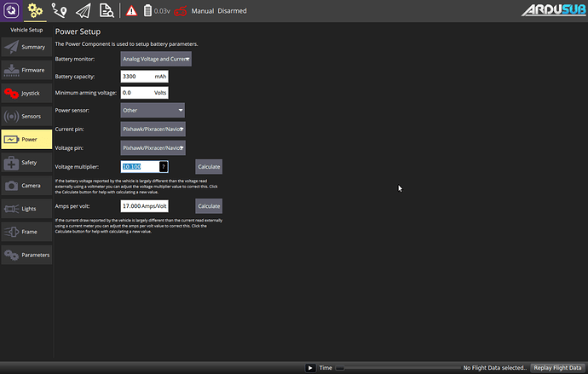
Task: Click 'No Flight Data selected..' text
Action: 494,368
